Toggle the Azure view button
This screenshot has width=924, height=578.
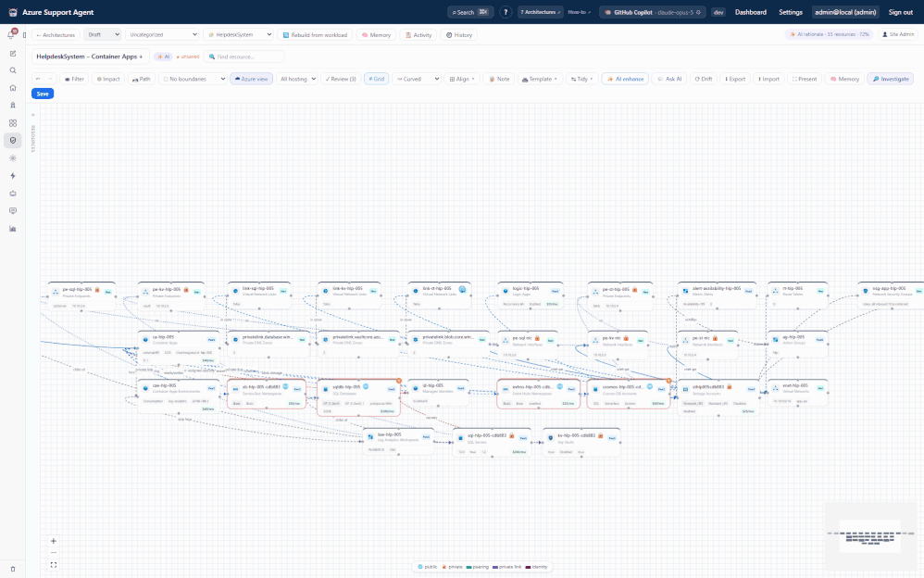click(252, 79)
